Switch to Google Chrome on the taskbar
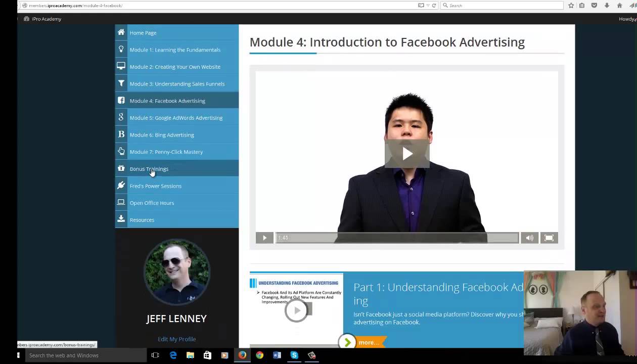Image resolution: width=637 pixels, height=364 pixels. (259, 355)
